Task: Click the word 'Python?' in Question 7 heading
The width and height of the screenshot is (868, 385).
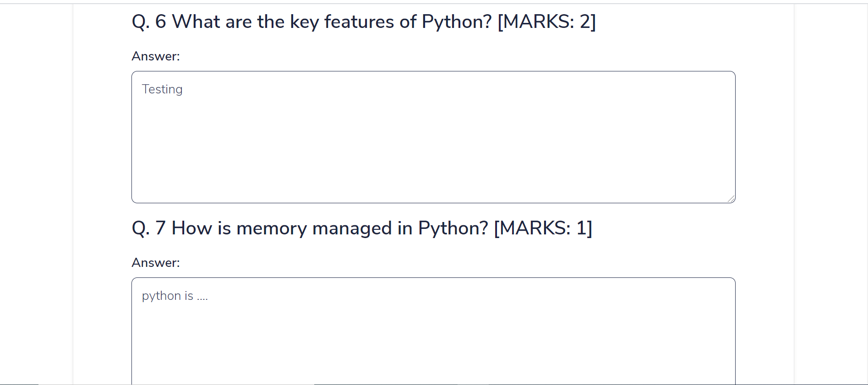Action: (x=453, y=228)
